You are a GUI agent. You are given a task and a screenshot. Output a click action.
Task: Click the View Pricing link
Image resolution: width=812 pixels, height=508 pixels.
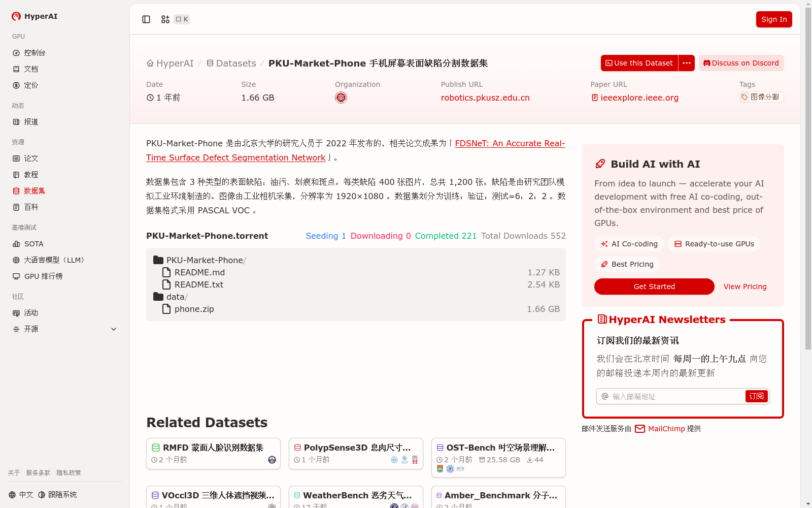click(x=745, y=287)
